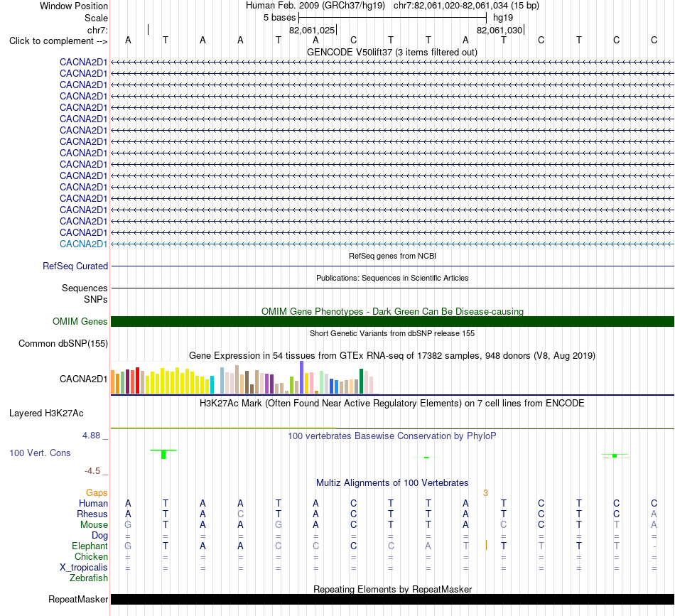Click the 82,061,025 ruler position
The width and height of the screenshot is (675, 616).
(312, 30)
